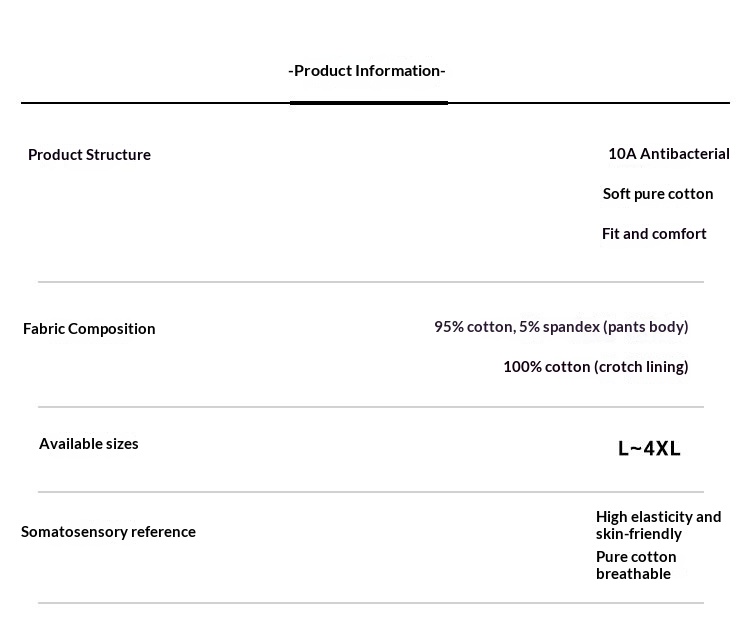Click the word spandex in composition
This screenshot has height=624, width=750.
point(571,327)
